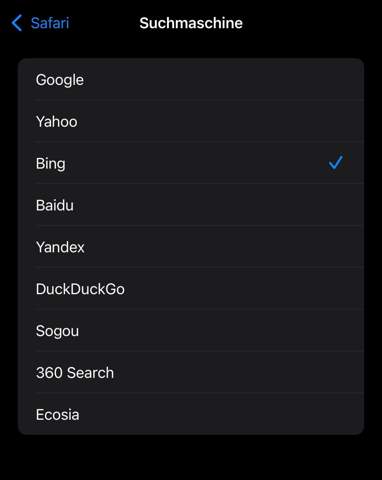
Task: Set 360 Search as the search engine
Action: (x=191, y=373)
